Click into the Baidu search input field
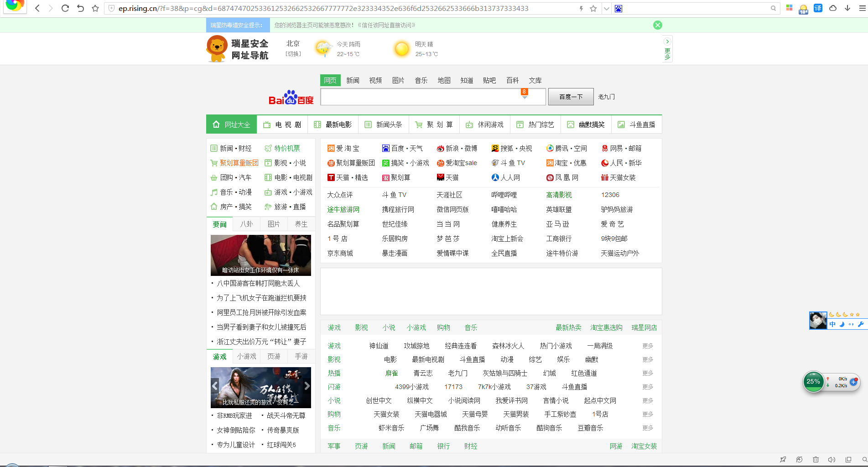Image resolution: width=868 pixels, height=467 pixels. coord(420,97)
